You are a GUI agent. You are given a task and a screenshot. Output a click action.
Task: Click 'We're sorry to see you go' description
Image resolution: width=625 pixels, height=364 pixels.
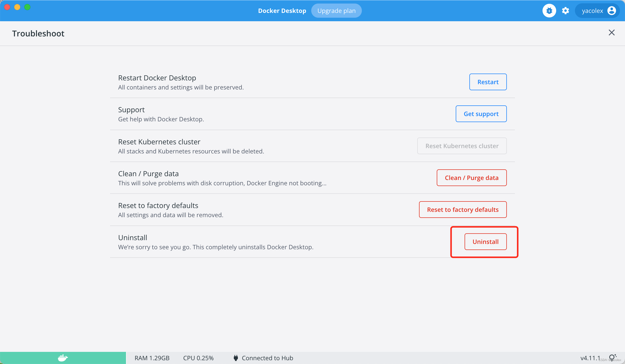coord(216,247)
